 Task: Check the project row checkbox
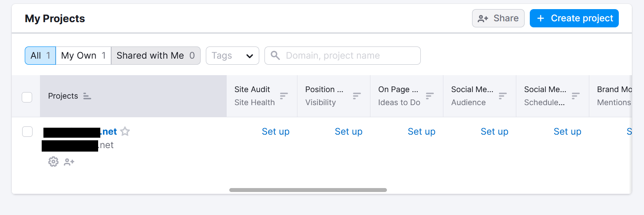(27, 132)
